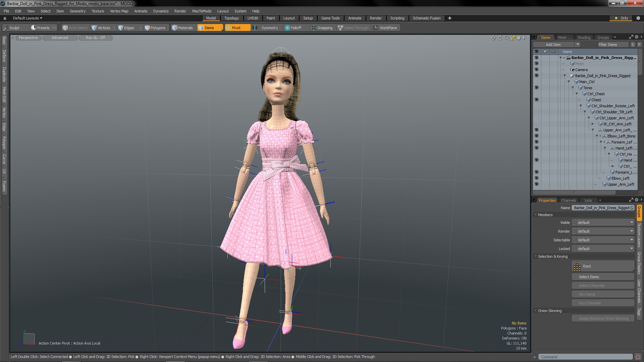Toggle Auto Select
644x362 pixels.
[x=75, y=28]
